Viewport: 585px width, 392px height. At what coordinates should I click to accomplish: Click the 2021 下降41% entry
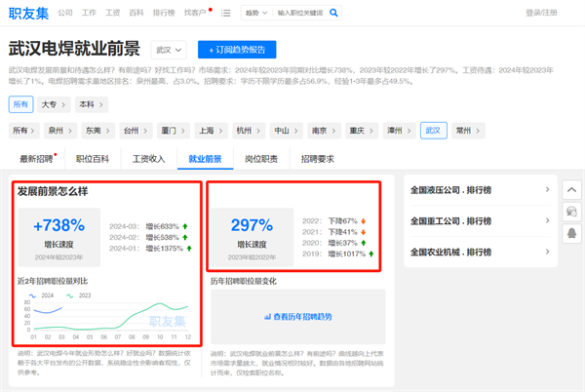pyautogui.click(x=333, y=232)
